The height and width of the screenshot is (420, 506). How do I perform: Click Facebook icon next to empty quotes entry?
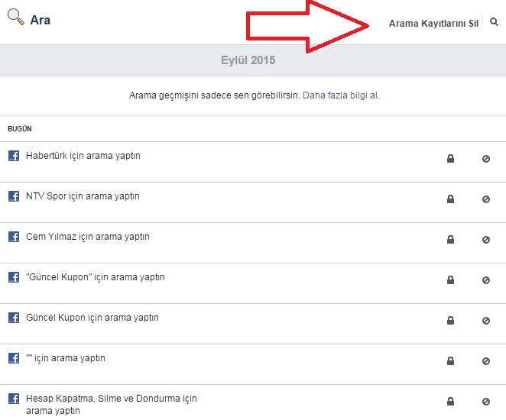tap(14, 358)
